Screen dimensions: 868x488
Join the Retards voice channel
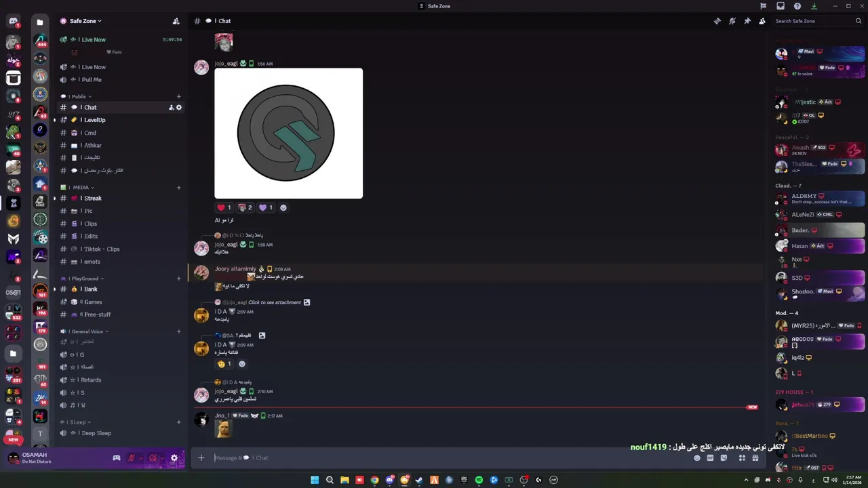pos(121,380)
